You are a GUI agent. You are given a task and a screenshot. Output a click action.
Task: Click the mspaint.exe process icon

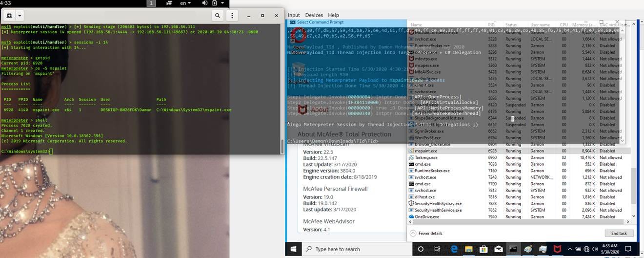point(411,151)
